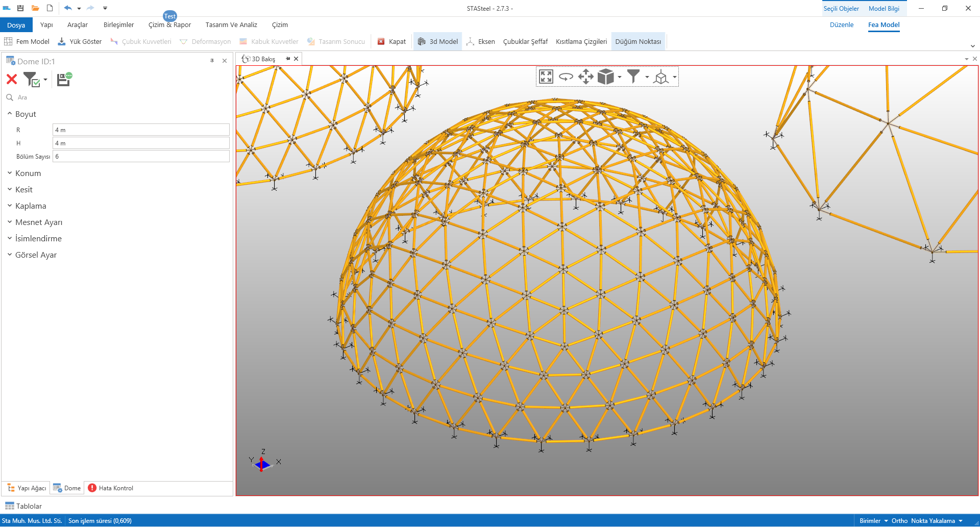The image size is (980, 527).
Task: Click the zoom-to-fit icon in the viewport toolbar
Action: tap(546, 77)
